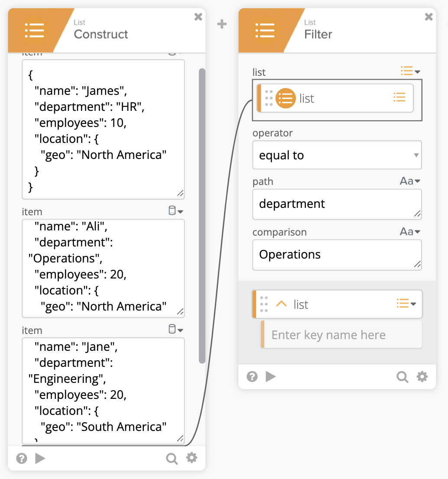Open help for the Filter card

252,377
